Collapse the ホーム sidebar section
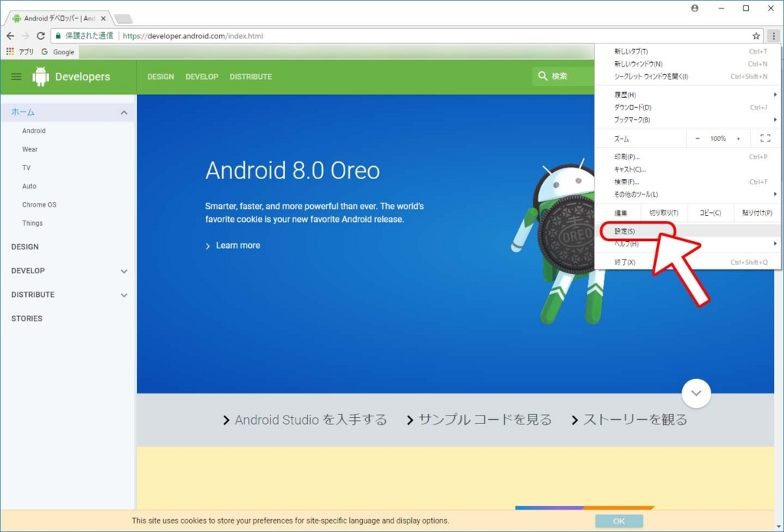This screenshot has width=784, height=532. 124,113
